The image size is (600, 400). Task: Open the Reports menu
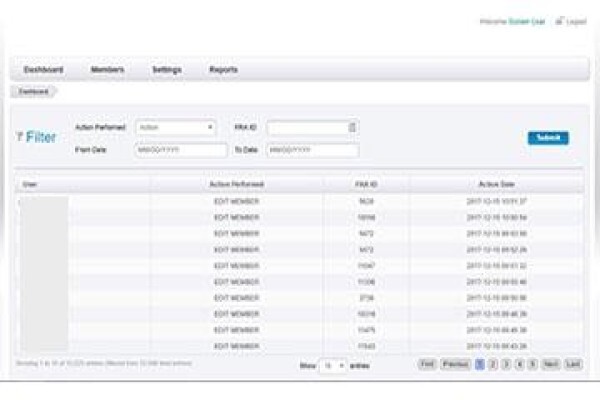[223, 70]
